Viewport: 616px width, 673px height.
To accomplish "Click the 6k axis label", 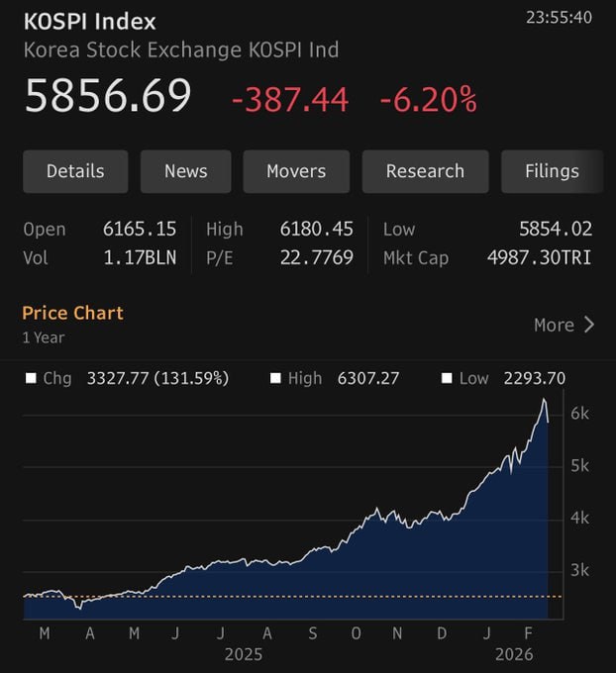I will [x=580, y=414].
